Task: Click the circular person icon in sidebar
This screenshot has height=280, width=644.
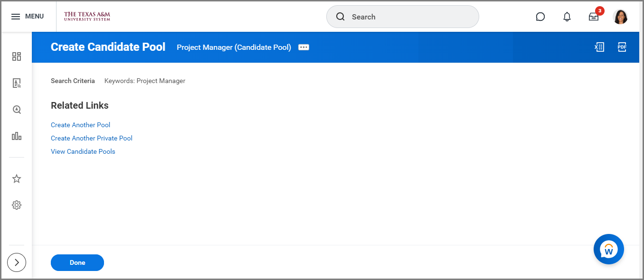Action: 17,110
